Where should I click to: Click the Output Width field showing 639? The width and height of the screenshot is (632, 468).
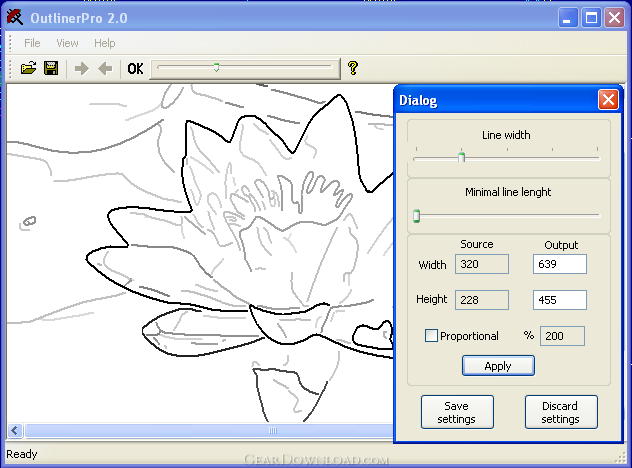tap(560, 264)
